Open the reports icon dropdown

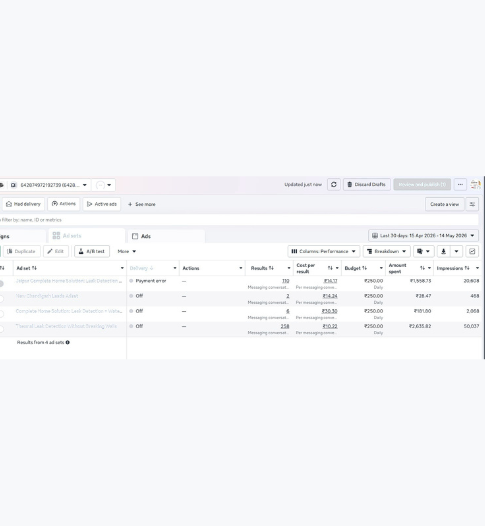424,251
